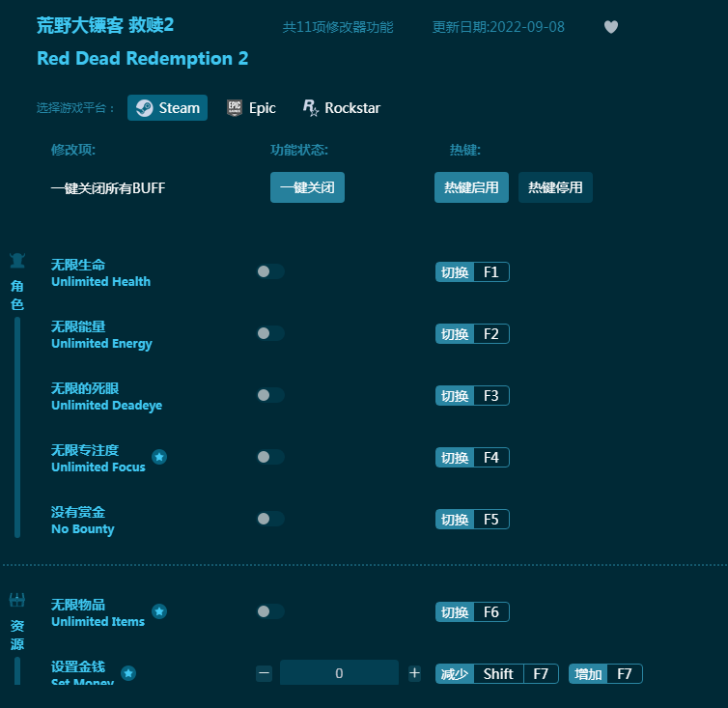
Task: Click the 共11项修改器功能 text
Action: click(x=338, y=27)
